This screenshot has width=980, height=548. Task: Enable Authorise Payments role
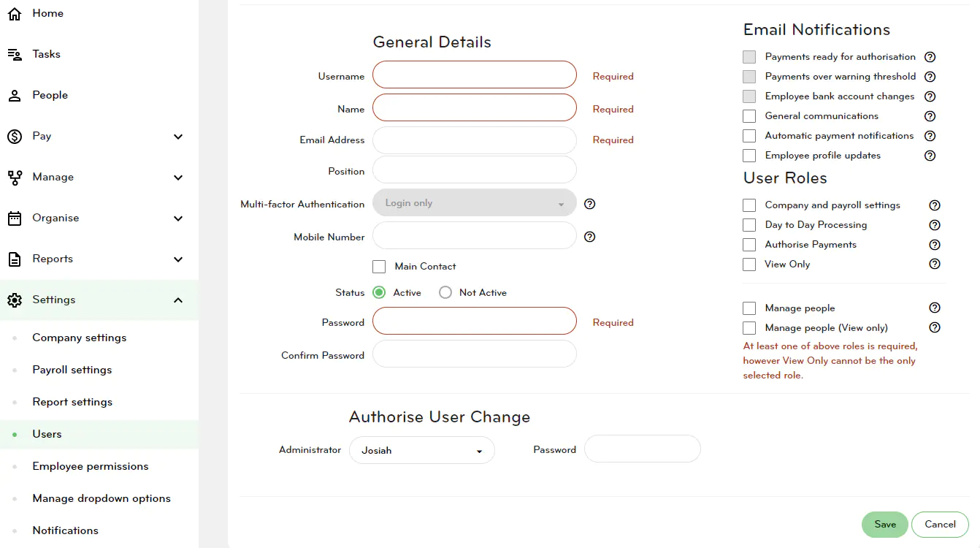pyautogui.click(x=749, y=245)
